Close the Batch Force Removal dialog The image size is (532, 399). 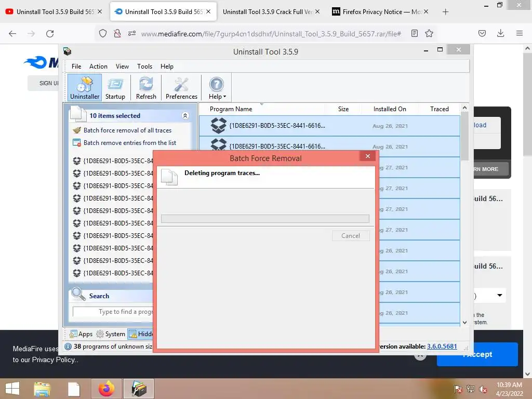368,156
